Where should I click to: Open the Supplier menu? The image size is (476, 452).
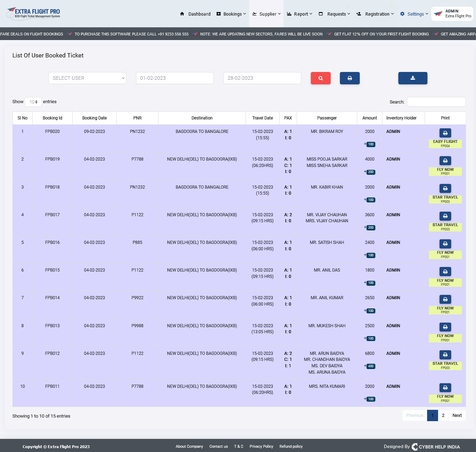[x=267, y=14]
